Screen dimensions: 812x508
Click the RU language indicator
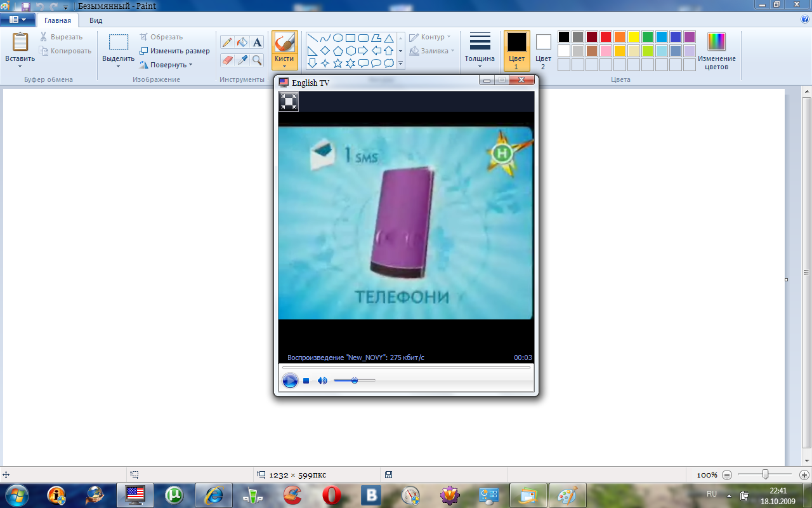point(712,493)
